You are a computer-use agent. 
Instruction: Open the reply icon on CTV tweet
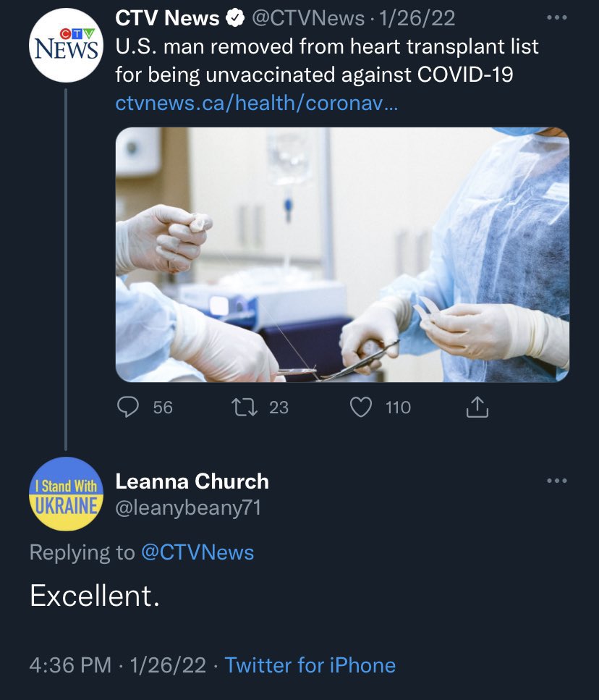pos(128,408)
